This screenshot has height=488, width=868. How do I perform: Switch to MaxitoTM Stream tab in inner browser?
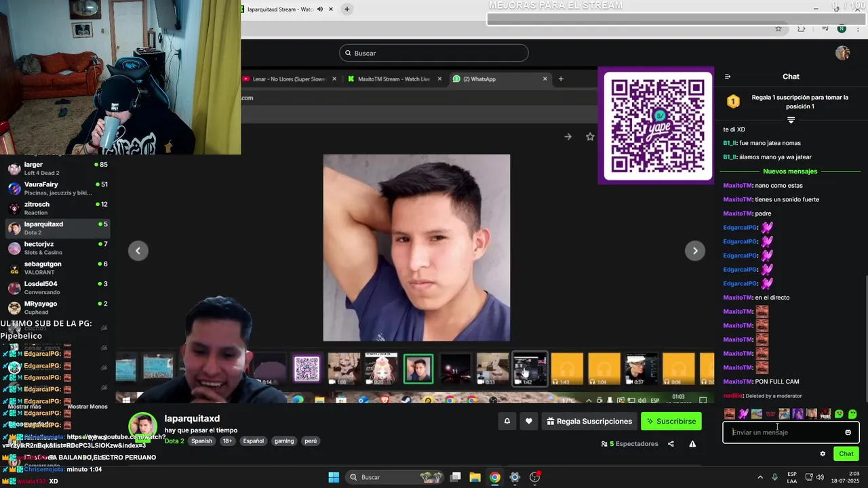pyautogui.click(x=393, y=79)
